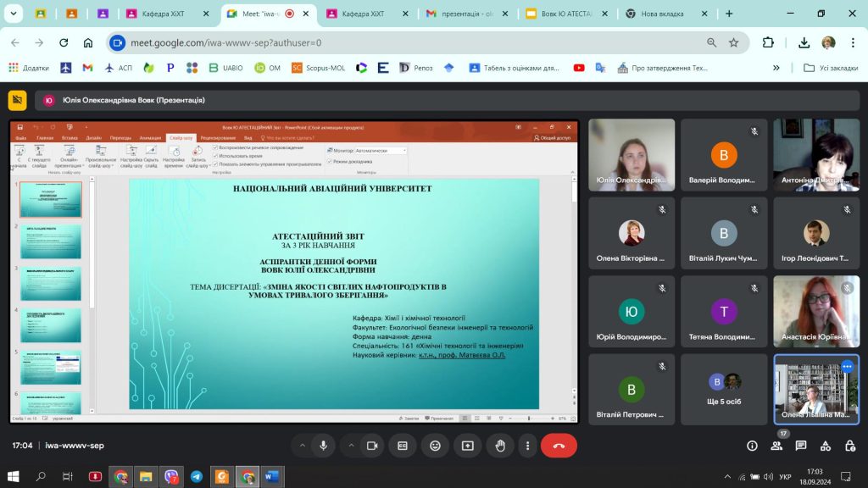Open the chat panel
The height and width of the screenshot is (488, 868).
point(801,446)
